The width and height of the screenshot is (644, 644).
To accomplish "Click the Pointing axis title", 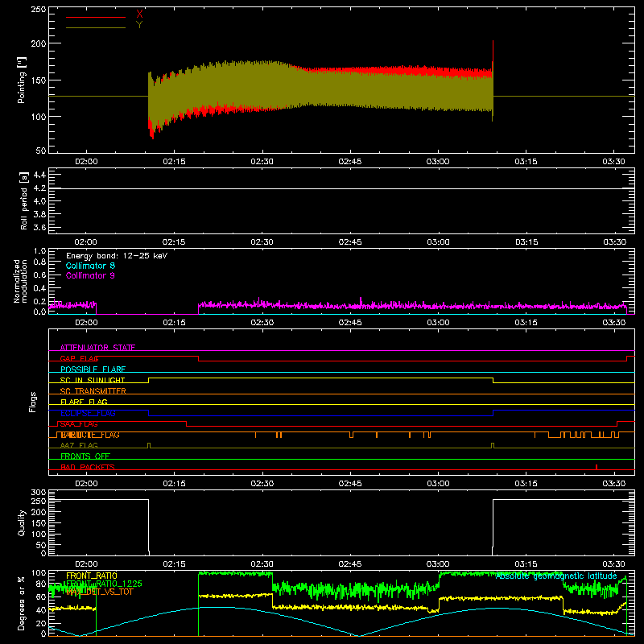I will 22,80.
